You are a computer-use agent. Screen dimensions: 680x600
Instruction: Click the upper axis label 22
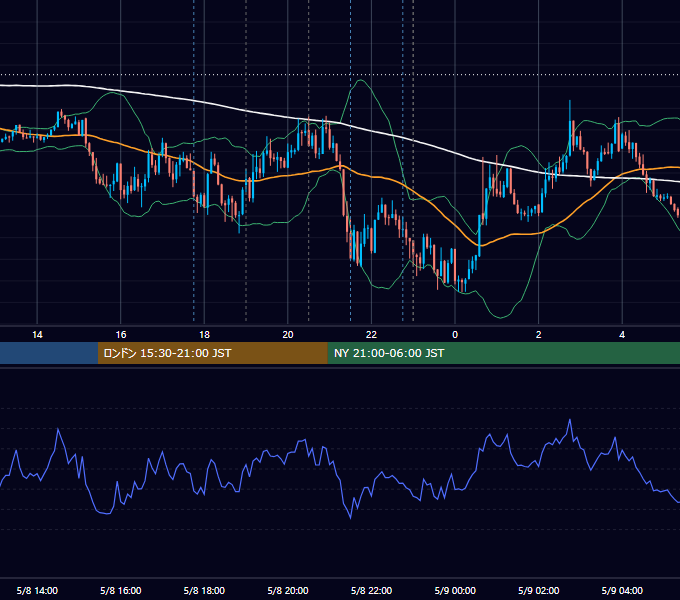click(371, 335)
